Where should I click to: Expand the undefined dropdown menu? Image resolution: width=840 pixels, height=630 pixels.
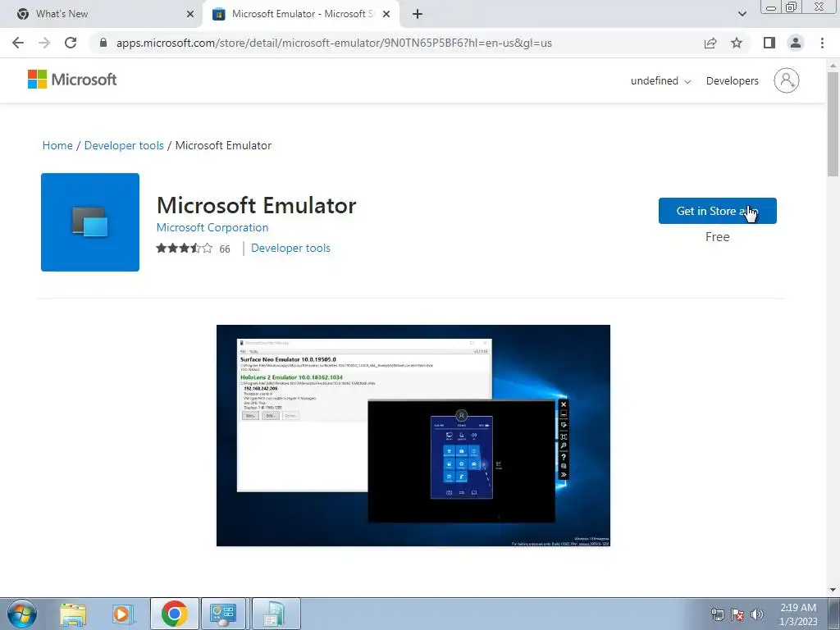(x=660, y=81)
